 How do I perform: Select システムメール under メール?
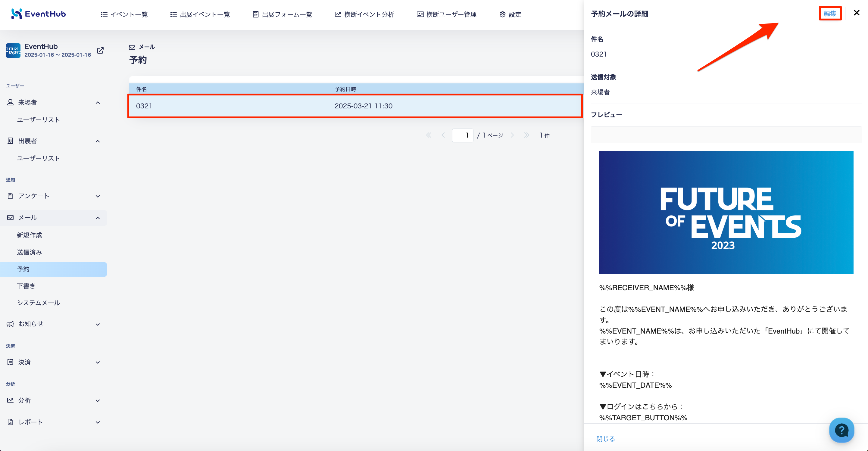pos(39,303)
